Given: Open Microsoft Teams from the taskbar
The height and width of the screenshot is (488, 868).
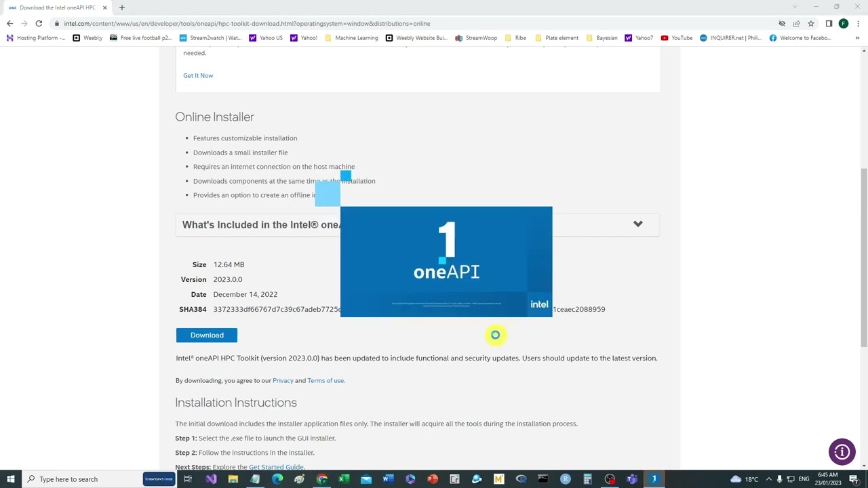Looking at the screenshot, I should coord(632,479).
